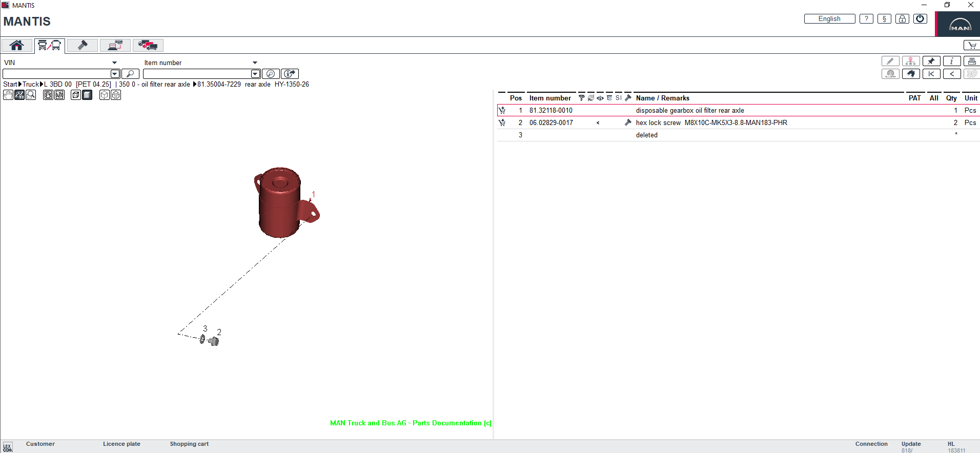This screenshot has height=453, width=980.
Task: Sort by the 'Pos' column header
Action: click(x=516, y=98)
